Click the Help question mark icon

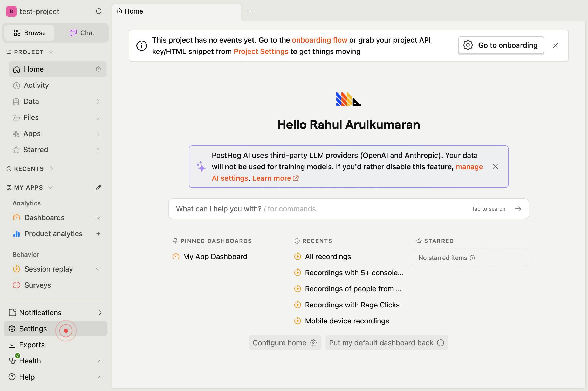tap(12, 377)
